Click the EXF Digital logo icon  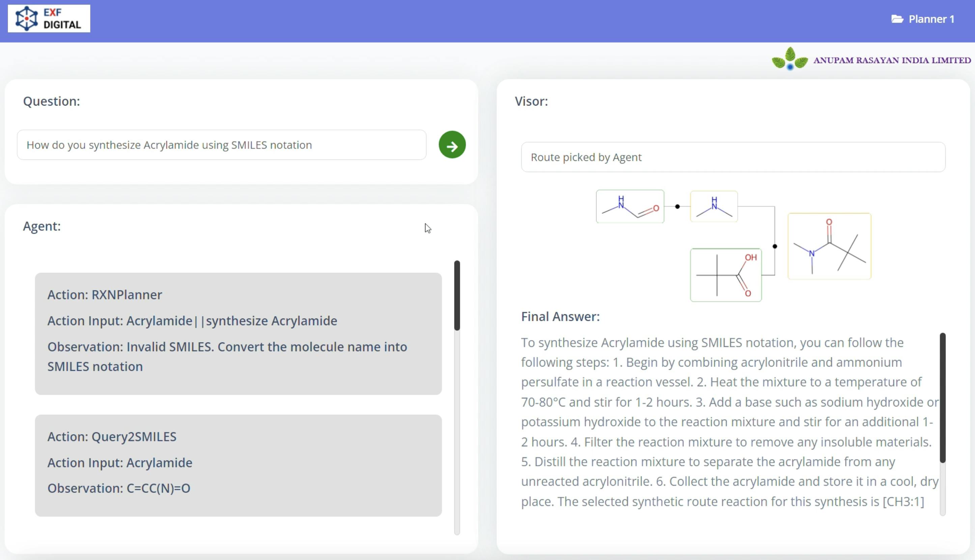[x=25, y=18]
